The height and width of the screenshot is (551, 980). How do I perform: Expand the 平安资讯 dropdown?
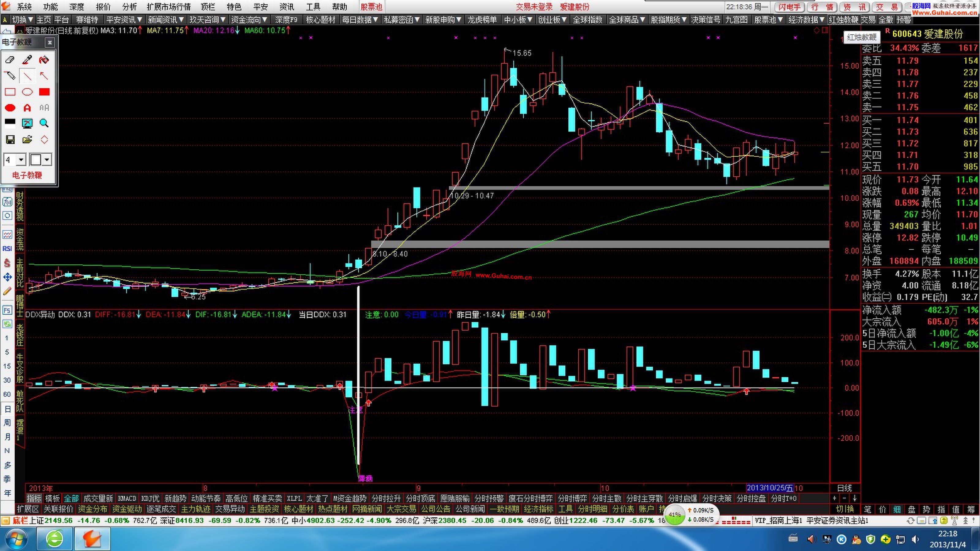click(124, 20)
